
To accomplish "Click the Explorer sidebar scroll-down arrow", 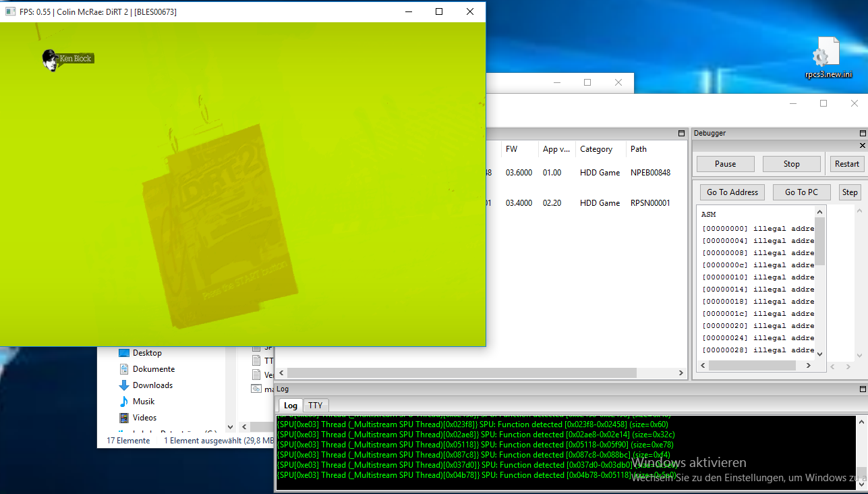I will [231, 427].
